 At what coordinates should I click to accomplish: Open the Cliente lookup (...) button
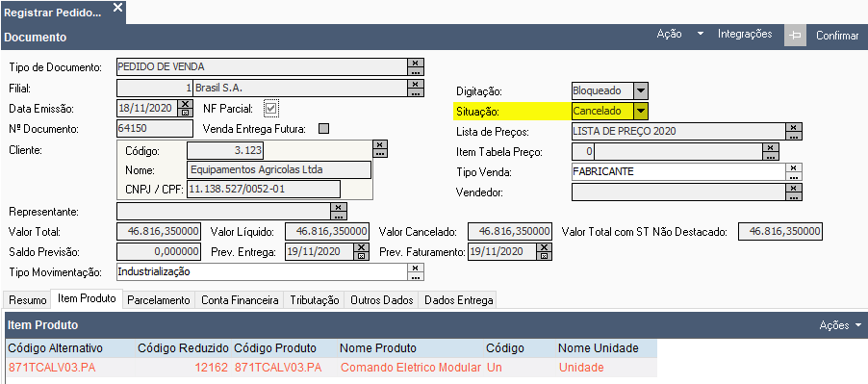380,153
